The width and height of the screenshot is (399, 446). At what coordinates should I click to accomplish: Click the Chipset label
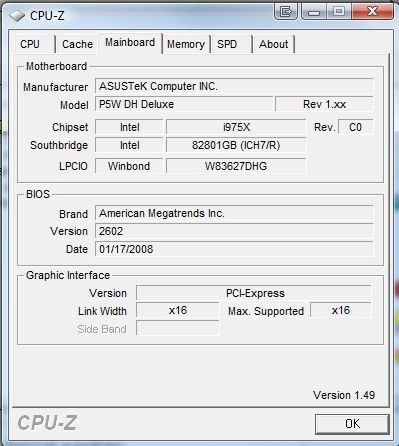(x=70, y=127)
